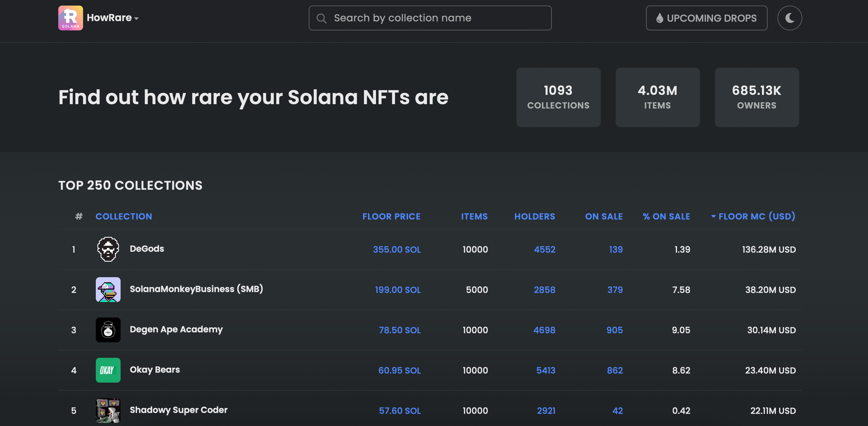Click UPCOMING DROPS button
868x426 pixels.
[x=706, y=18]
